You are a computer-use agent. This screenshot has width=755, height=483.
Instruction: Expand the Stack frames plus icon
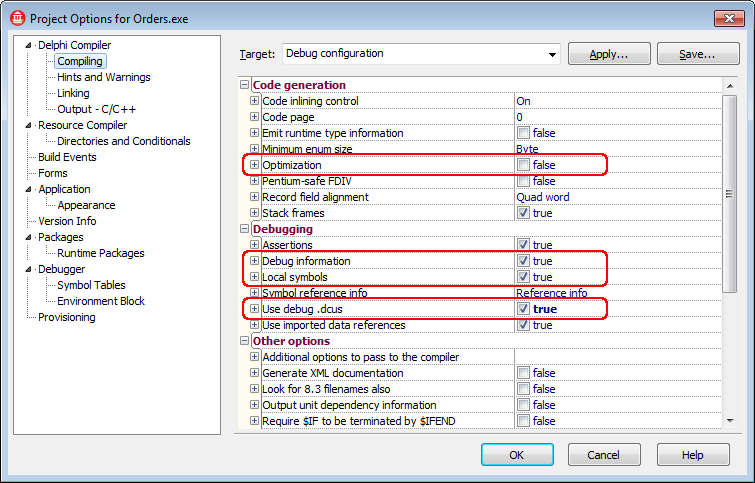coord(254,213)
